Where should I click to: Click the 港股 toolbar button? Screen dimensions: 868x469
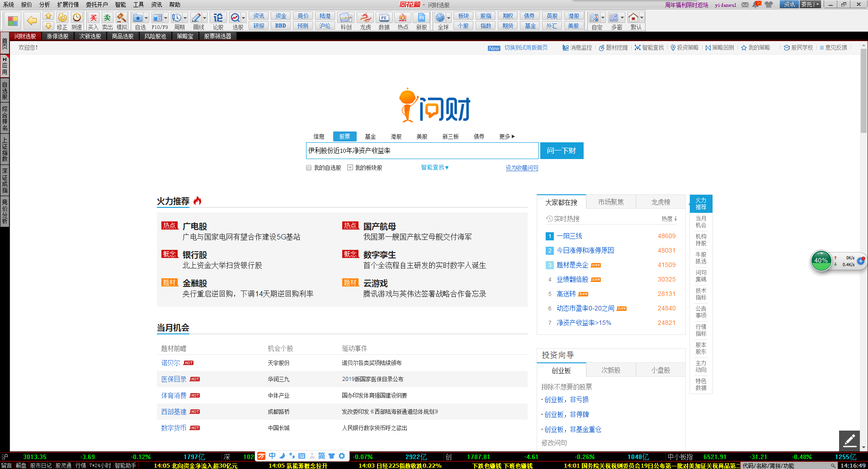574,16
